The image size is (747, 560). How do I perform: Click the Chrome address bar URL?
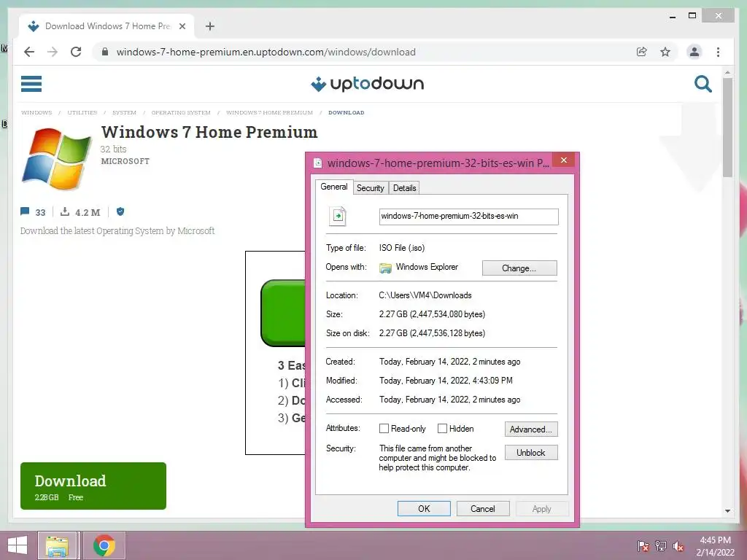266,52
